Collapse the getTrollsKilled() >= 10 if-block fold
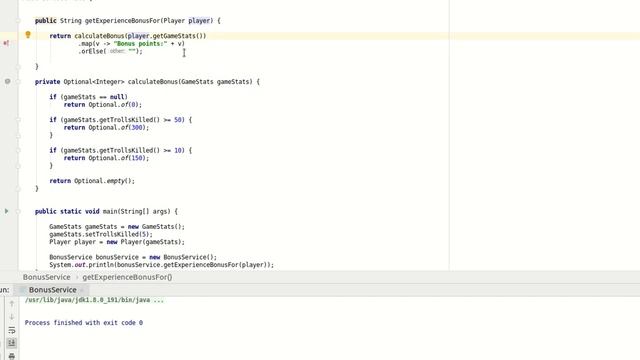The width and height of the screenshot is (640, 360). click(18, 150)
